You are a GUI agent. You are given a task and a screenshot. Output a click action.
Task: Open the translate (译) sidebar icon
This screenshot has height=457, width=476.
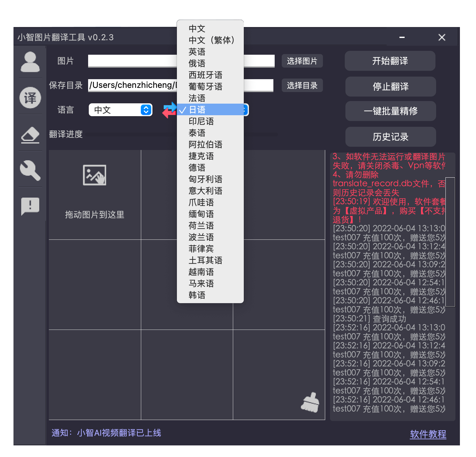click(x=30, y=98)
